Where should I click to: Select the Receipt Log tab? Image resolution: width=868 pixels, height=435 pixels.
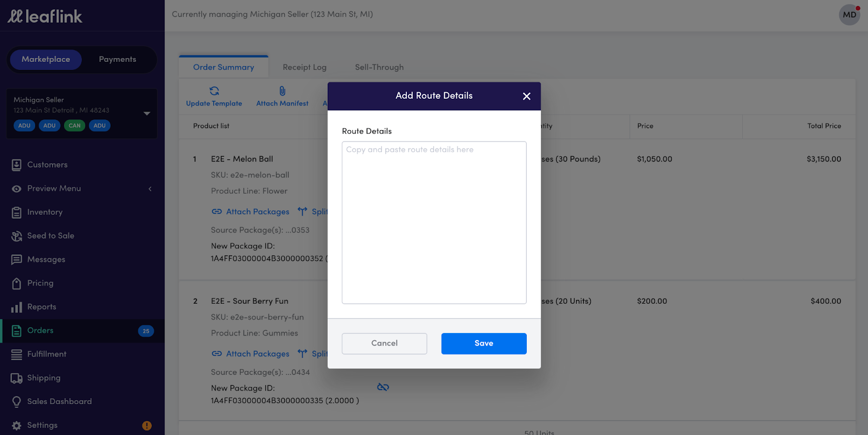pyautogui.click(x=304, y=67)
